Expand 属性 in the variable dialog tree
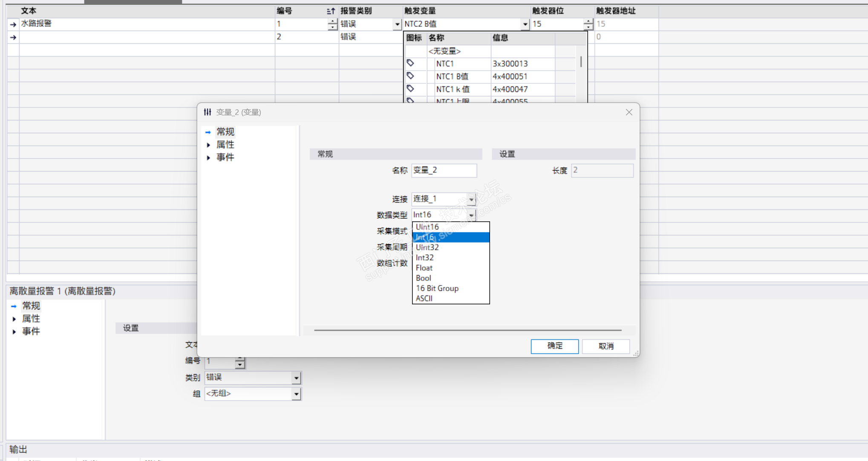 pos(208,145)
